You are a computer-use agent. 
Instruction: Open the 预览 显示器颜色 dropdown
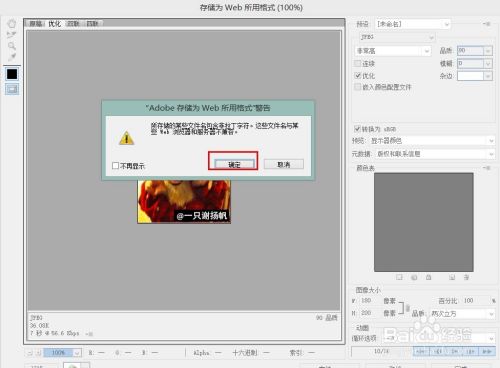point(432,141)
